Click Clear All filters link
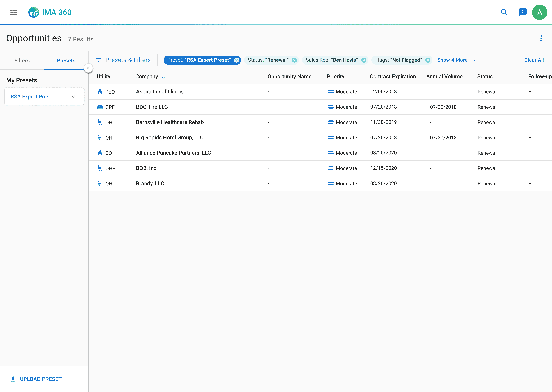Screen dimensions: 552x392 click(x=534, y=60)
